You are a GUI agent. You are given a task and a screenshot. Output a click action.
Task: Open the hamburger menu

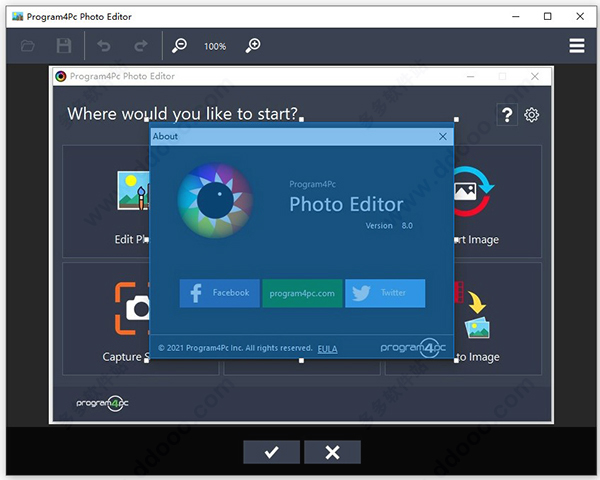point(577,46)
